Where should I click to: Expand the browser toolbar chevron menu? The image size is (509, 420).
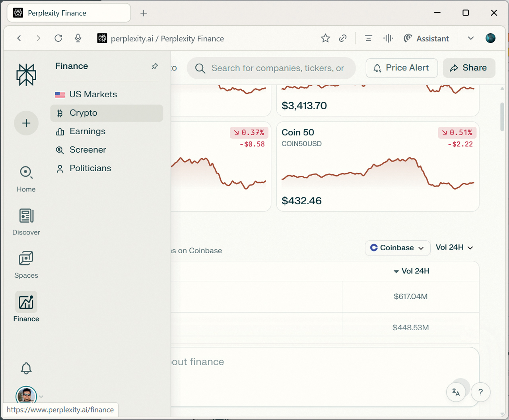click(x=471, y=38)
